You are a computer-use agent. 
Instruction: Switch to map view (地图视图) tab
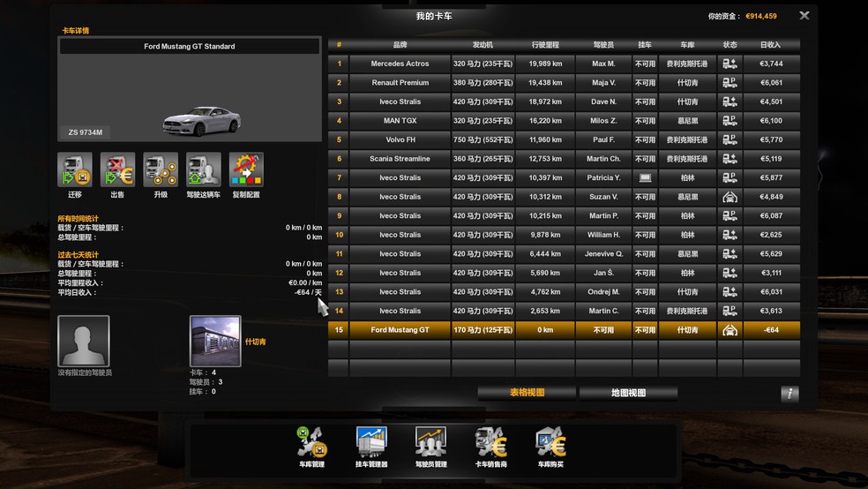[x=628, y=393]
